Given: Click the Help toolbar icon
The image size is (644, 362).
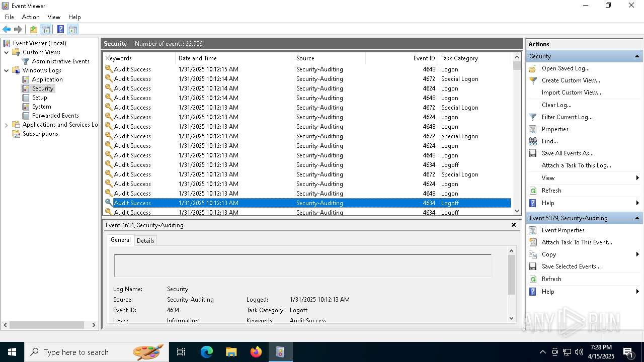Looking at the screenshot, I should (x=60, y=29).
